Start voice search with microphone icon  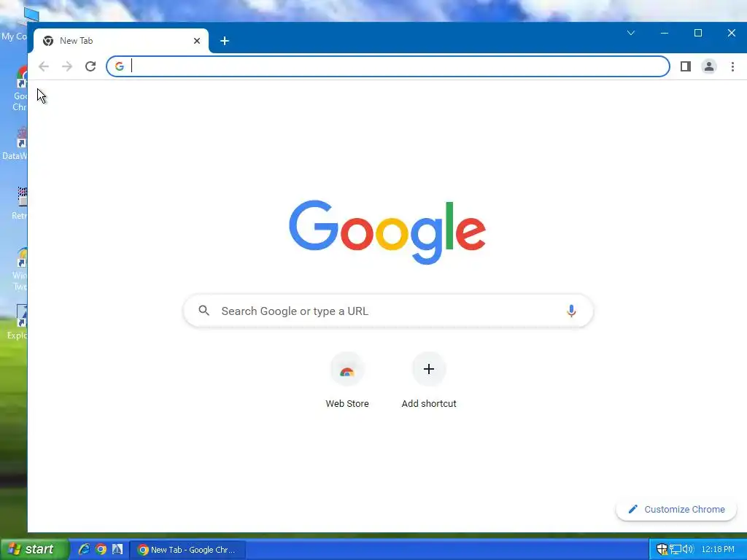(x=571, y=311)
